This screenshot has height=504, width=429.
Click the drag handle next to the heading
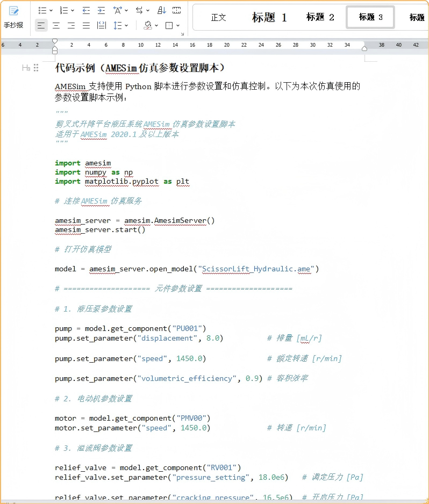pyautogui.click(x=36, y=68)
